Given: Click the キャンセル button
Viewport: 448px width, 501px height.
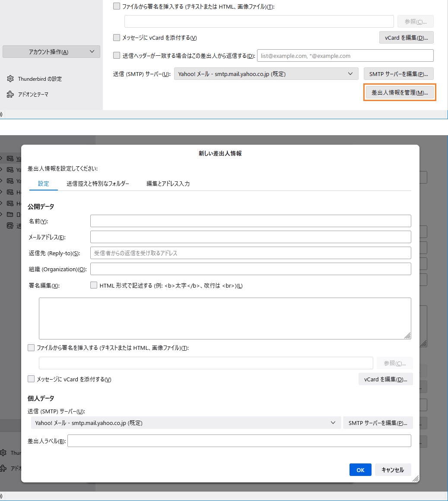Looking at the screenshot, I should pos(393,470).
